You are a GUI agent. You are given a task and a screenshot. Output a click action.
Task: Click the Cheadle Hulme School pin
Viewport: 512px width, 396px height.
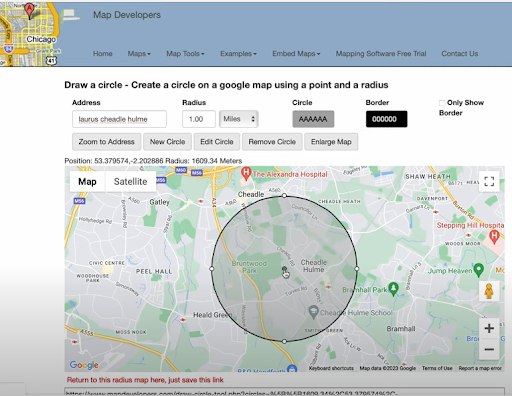point(313,312)
